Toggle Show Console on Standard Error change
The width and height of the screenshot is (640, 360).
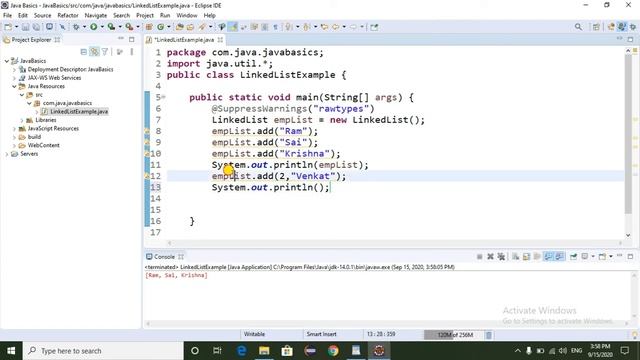click(x=559, y=256)
